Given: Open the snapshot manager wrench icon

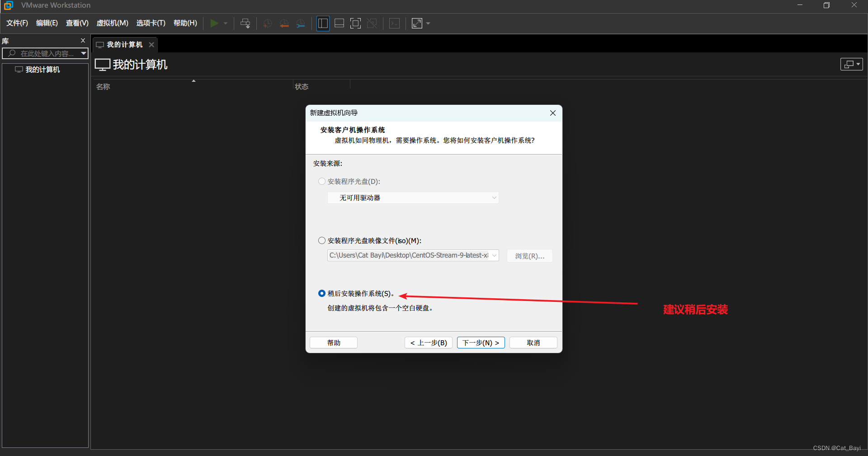Looking at the screenshot, I should coord(301,23).
